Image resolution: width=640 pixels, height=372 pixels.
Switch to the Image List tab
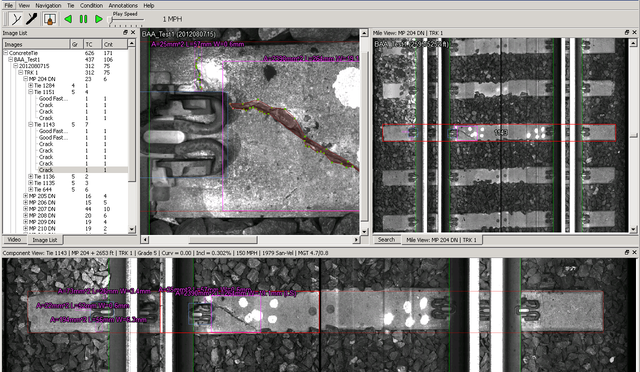[45, 240]
